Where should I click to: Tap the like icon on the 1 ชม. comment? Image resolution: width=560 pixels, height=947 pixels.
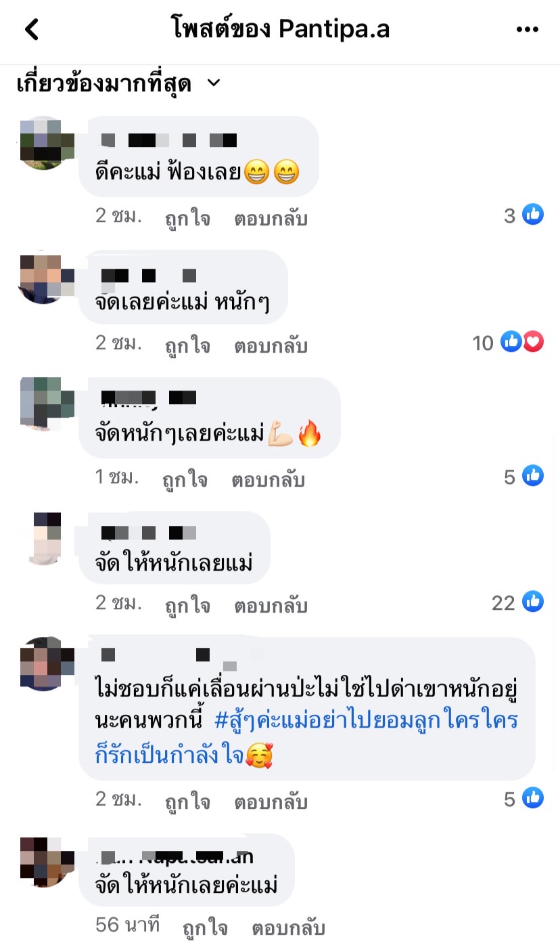point(533,477)
